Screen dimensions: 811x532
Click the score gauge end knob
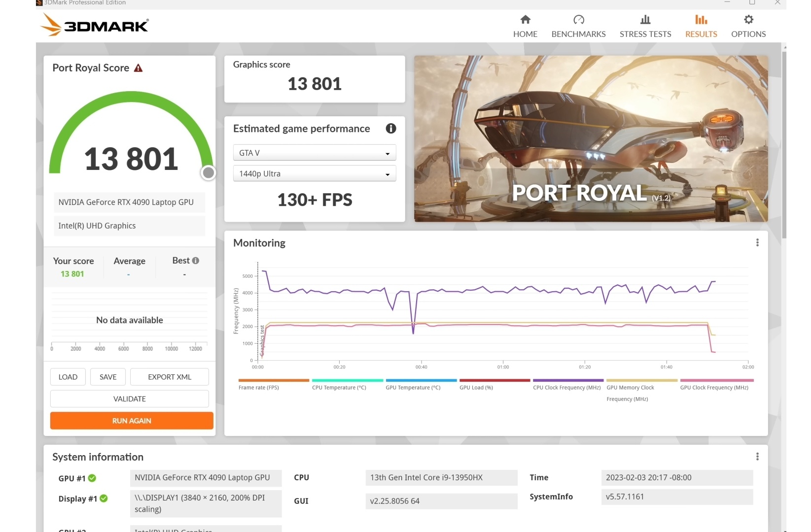click(x=209, y=173)
